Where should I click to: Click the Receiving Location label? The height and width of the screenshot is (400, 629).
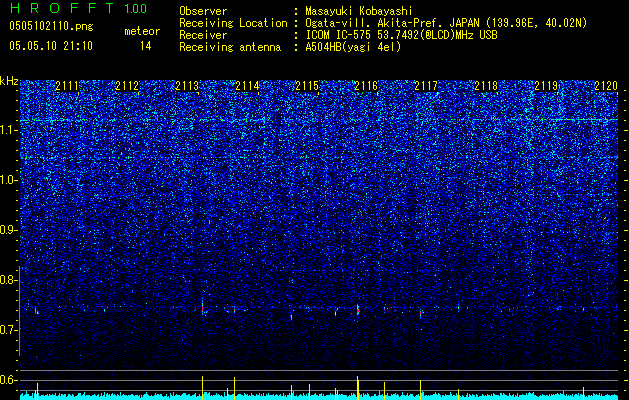pos(233,23)
